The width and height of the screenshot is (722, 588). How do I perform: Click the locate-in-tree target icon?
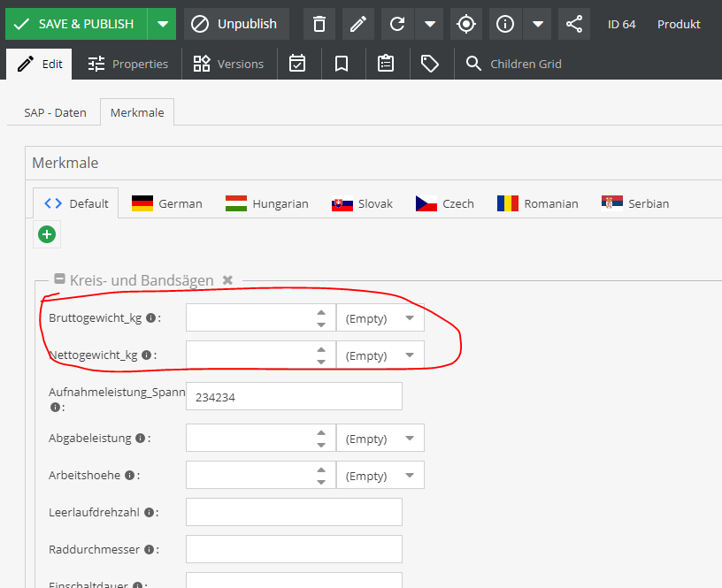tap(466, 24)
